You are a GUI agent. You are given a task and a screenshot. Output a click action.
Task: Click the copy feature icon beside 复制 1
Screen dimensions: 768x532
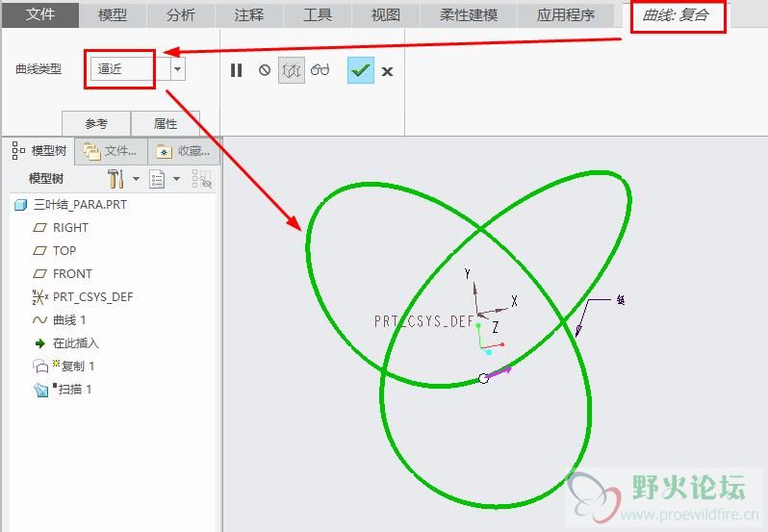coord(40,367)
